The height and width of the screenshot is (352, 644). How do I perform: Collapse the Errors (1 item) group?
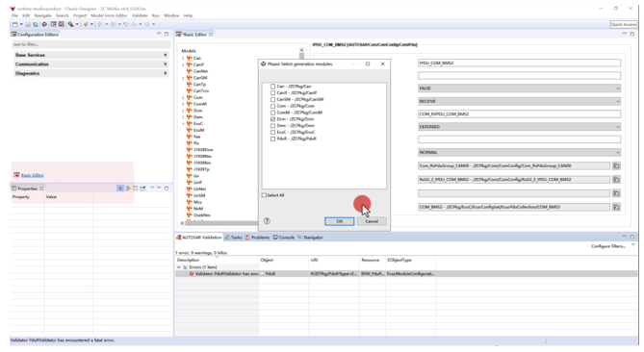(179, 267)
